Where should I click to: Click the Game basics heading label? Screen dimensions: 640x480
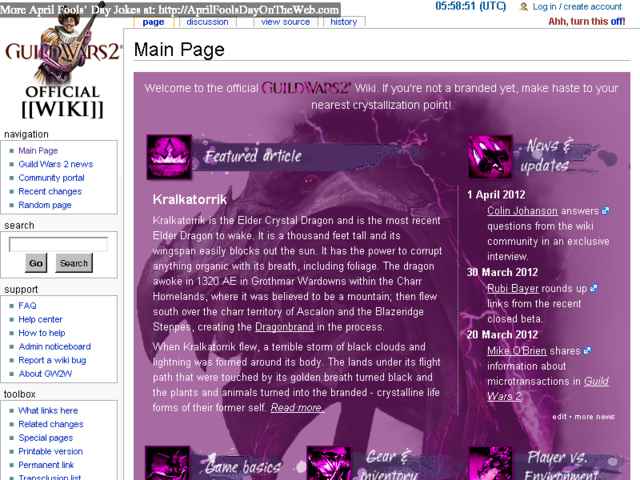(x=243, y=467)
